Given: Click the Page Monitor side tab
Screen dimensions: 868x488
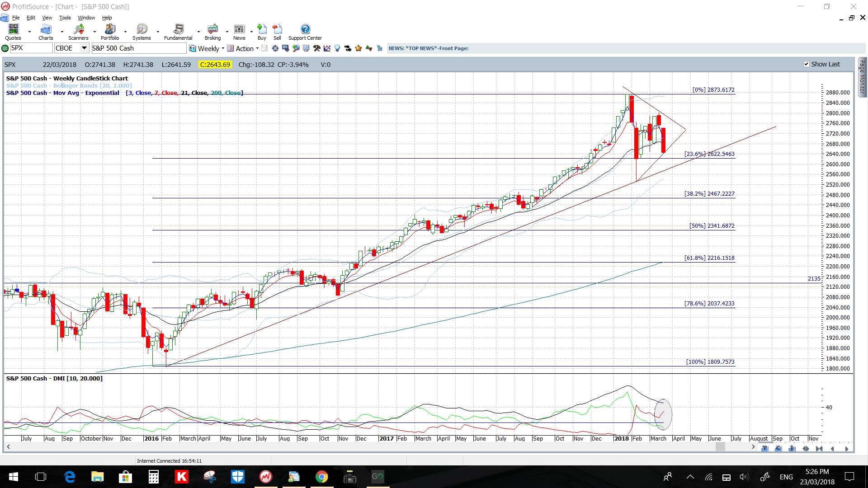Looking at the screenshot, I should pyautogui.click(x=862, y=77).
